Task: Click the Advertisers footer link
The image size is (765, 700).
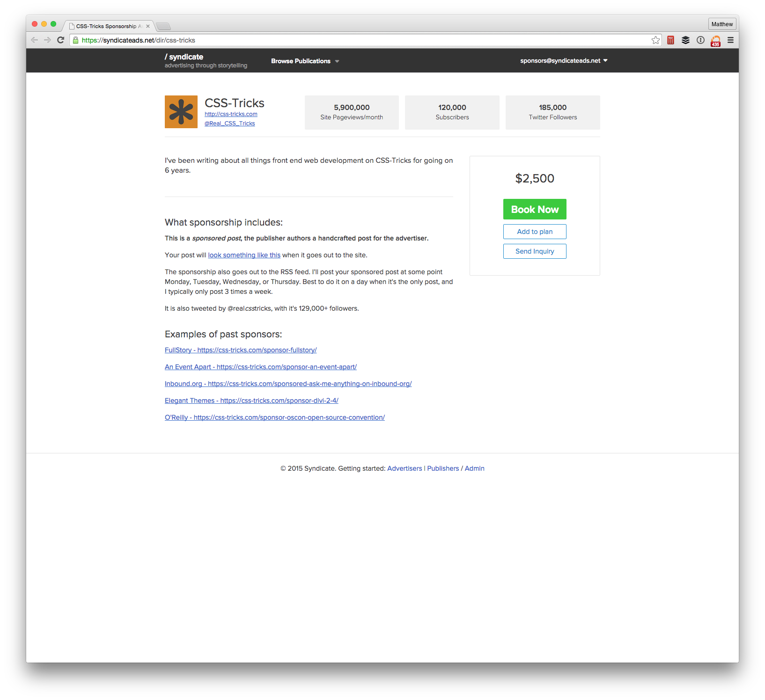Action: pyautogui.click(x=405, y=468)
